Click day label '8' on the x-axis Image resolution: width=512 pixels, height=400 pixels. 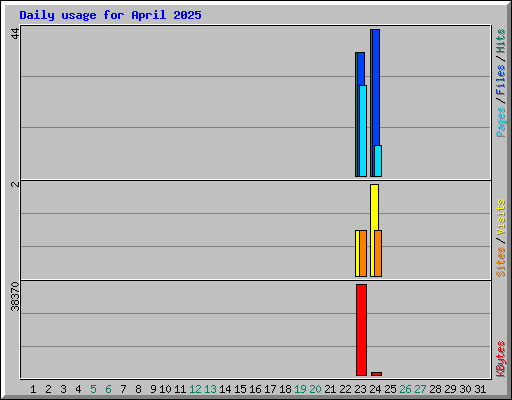(138, 389)
